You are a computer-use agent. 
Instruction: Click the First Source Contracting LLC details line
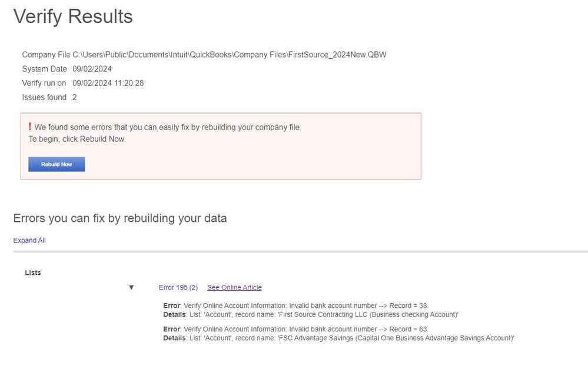[x=311, y=314]
